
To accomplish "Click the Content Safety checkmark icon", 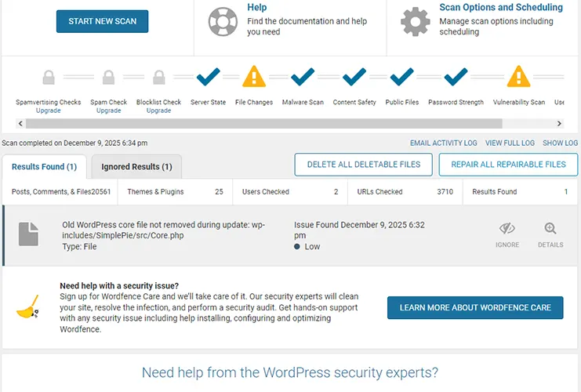I will pyautogui.click(x=354, y=77).
